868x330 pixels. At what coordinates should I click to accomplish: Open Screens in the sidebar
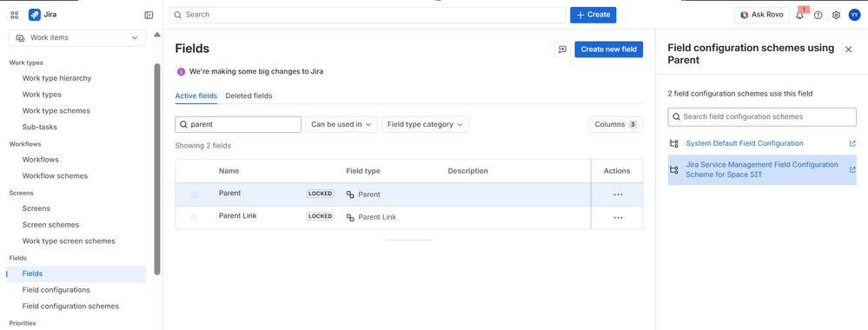[36, 208]
